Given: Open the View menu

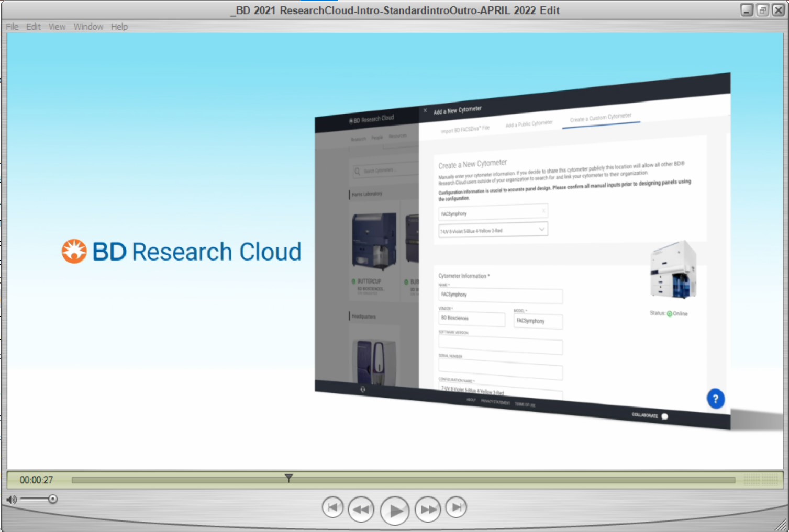Looking at the screenshot, I should [x=57, y=27].
